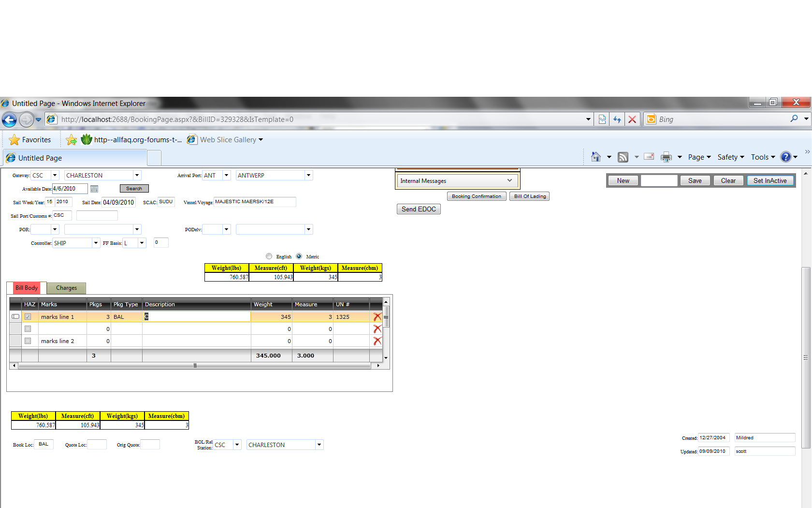This screenshot has width=812, height=508.
Task: Click the grid's horizontal scrollbar thumb
Action: click(195, 366)
